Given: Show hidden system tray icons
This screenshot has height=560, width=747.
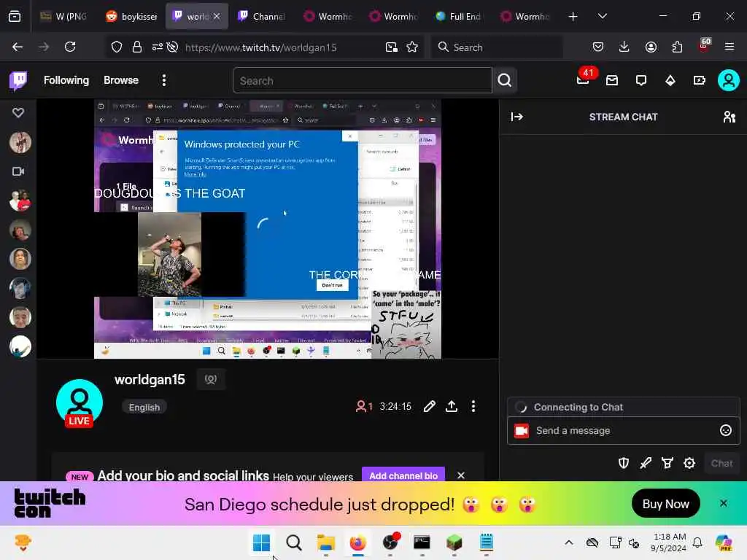Looking at the screenshot, I should click(x=569, y=542).
